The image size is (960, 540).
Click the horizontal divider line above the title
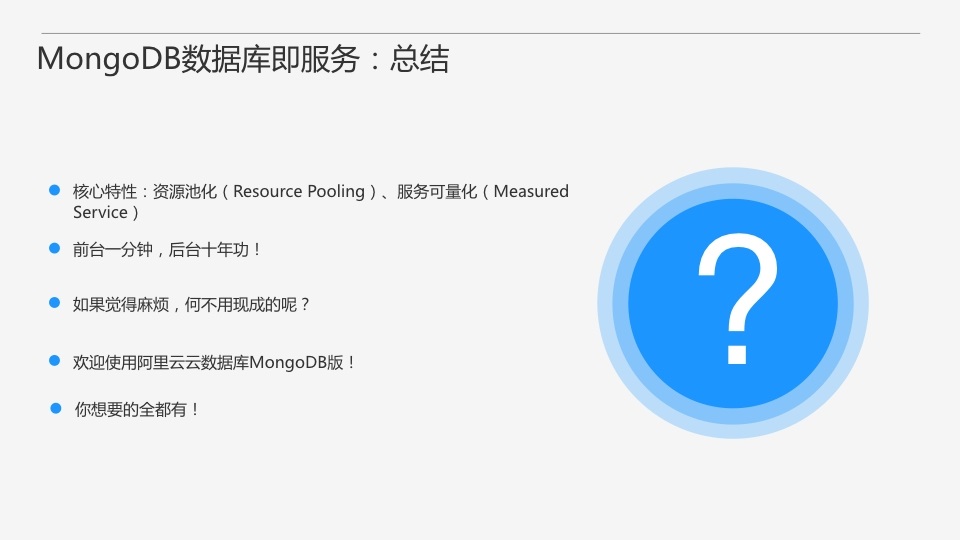pyautogui.click(x=480, y=33)
